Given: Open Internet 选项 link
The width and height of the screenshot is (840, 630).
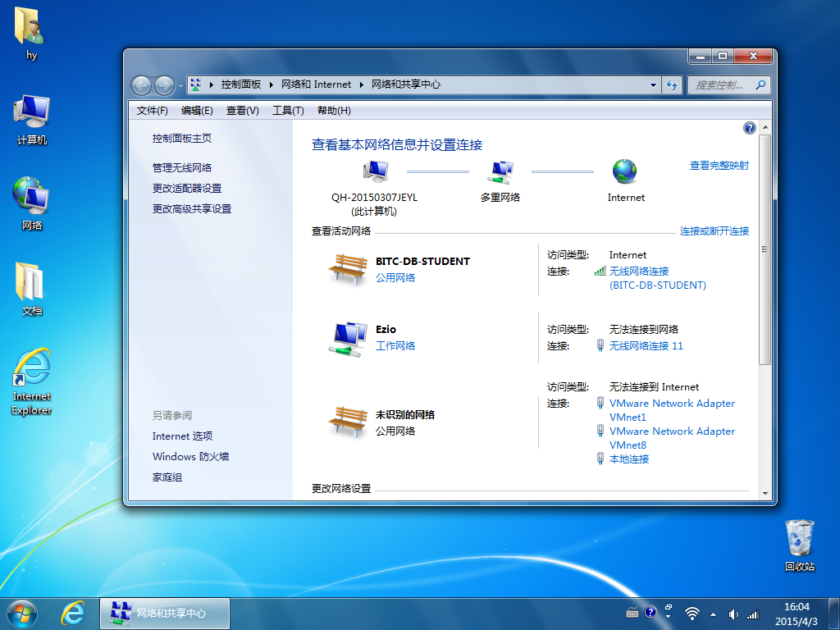Looking at the screenshot, I should tap(182, 436).
